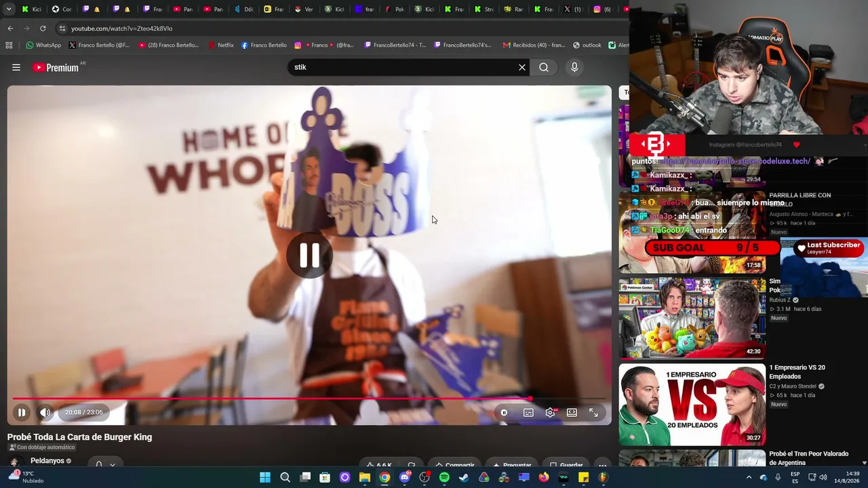Open the Peldanyos channel link
Viewport: 868px width, 488px height.
pos(47,461)
